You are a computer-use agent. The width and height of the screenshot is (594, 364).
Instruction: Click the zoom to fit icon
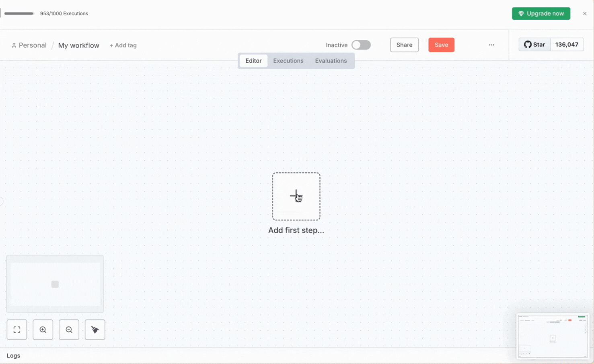[17, 329]
